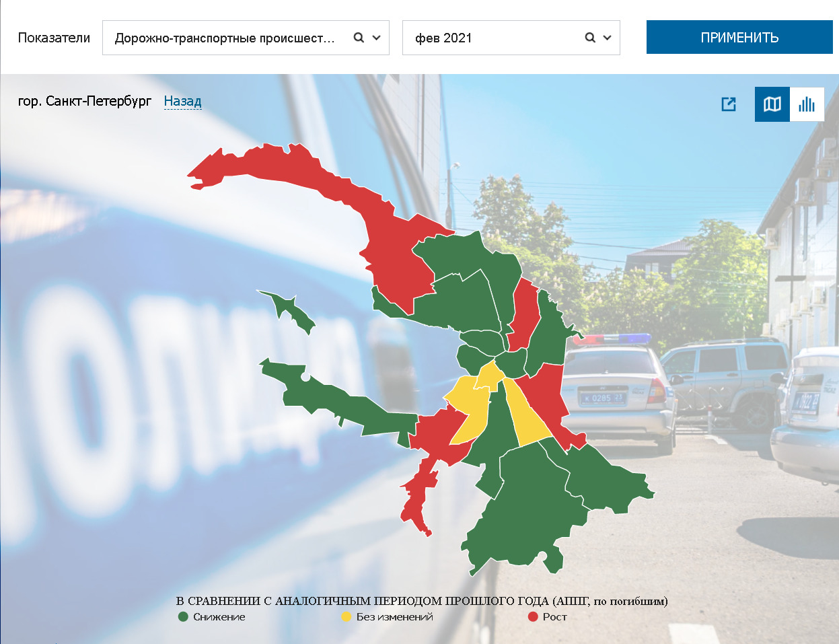Apply filters with the ПРИМЕНИТЬ button
This screenshot has width=839, height=644.
(739, 37)
